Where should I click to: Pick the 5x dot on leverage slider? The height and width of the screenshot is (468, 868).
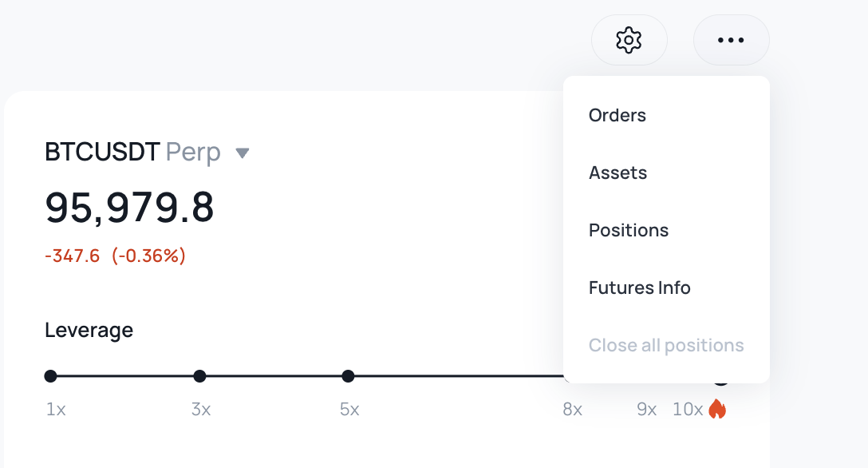point(348,376)
